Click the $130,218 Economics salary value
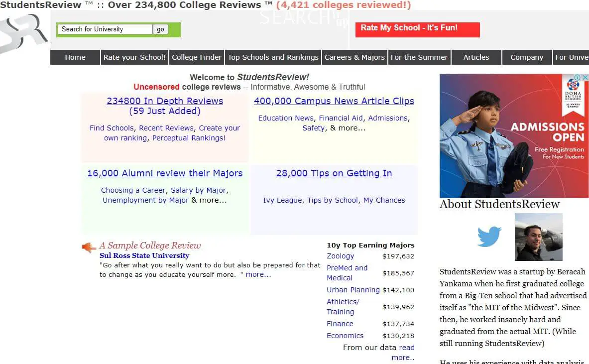Screen dimensions: 589x364 click(398, 336)
